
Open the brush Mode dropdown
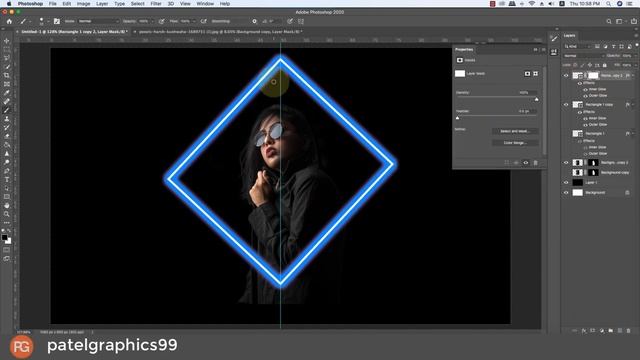click(98, 21)
